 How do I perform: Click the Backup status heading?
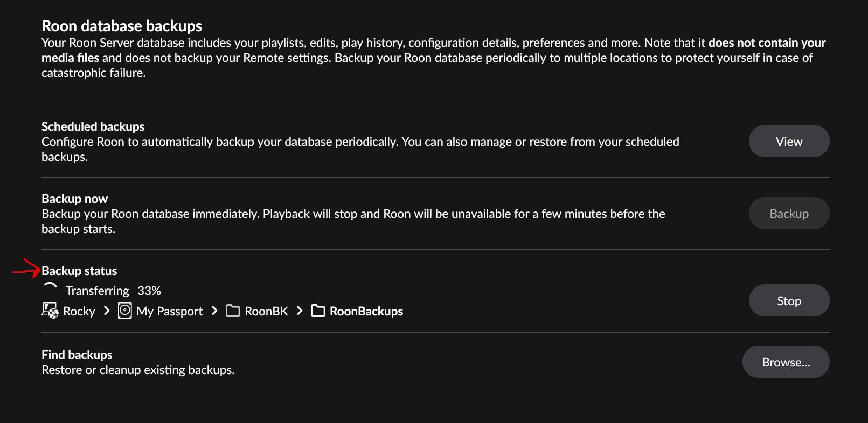[79, 271]
